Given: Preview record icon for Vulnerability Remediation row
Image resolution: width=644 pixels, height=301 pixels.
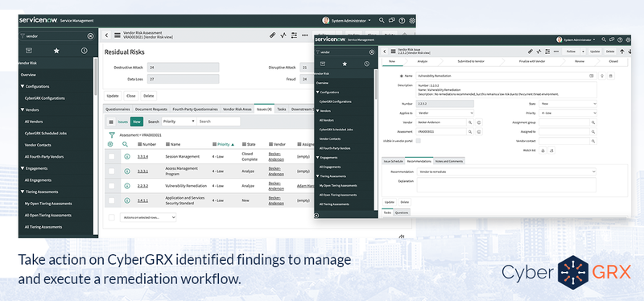Looking at the screenshot, I should [127, 186].
